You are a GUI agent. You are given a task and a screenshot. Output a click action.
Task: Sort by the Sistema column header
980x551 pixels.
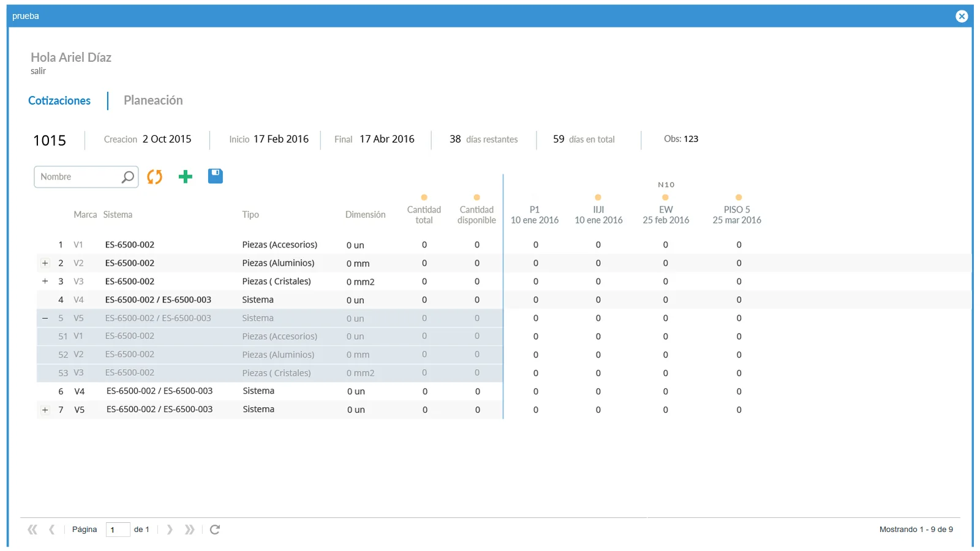tap(118, 215)
